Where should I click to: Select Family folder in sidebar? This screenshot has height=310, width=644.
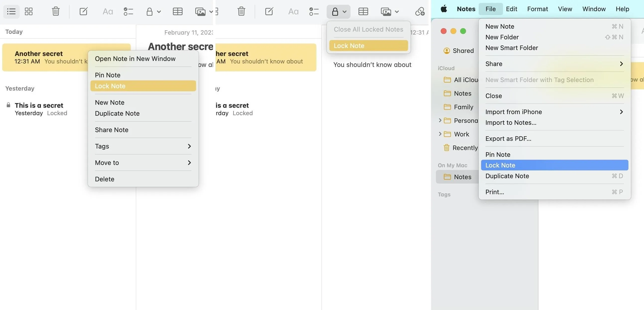[458, 107]
